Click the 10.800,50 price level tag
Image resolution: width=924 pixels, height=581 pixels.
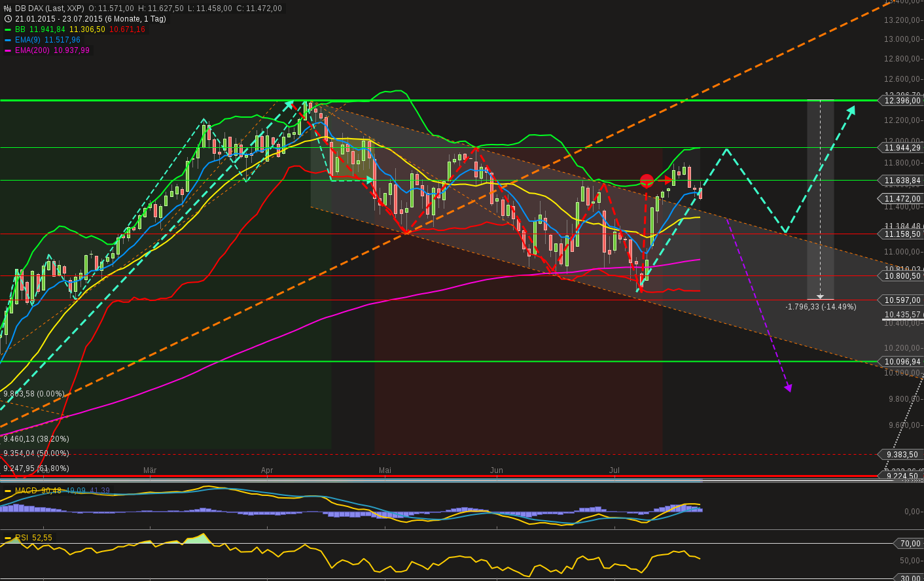pyautogui.click(x=902, y=276)
